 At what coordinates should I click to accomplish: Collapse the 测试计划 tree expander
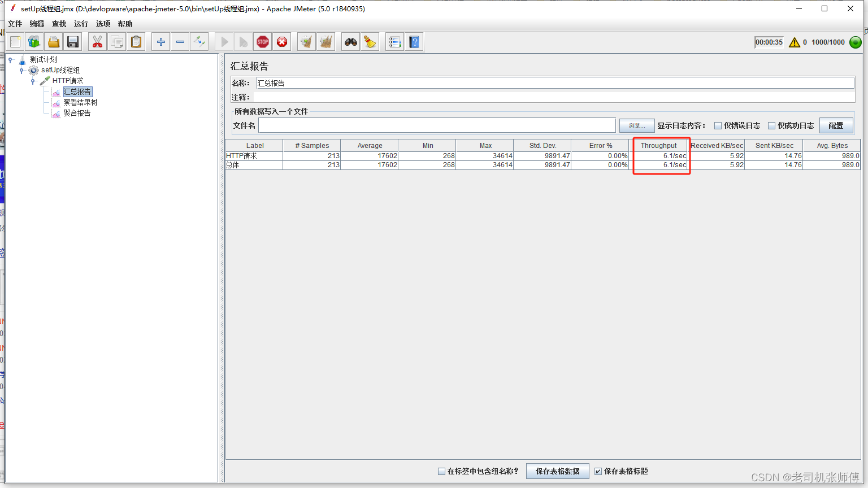point(10,59)
